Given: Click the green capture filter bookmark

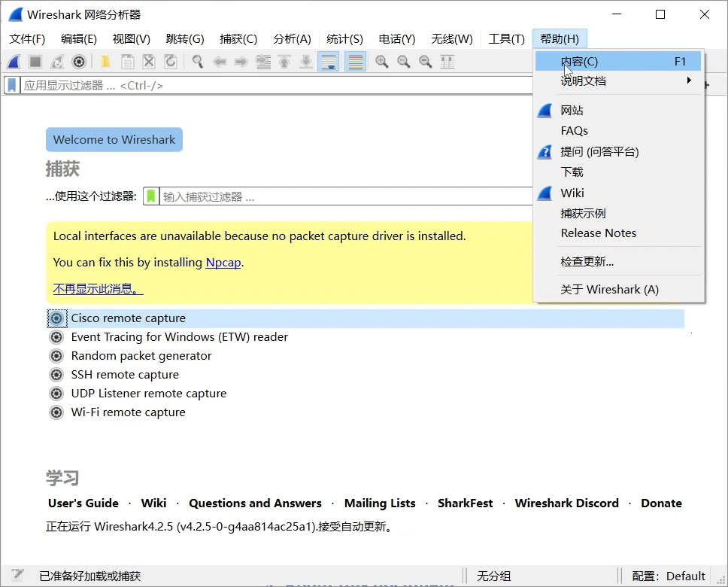Looking at the screenshot, I should (x=151, y=196).
